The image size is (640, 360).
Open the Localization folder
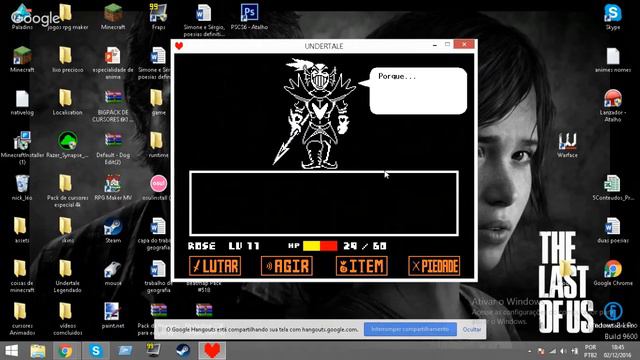(67, 102)
